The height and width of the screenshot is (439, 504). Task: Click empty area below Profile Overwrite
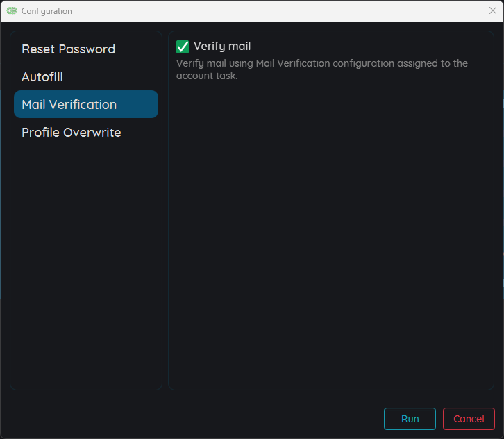pos(85,264)
